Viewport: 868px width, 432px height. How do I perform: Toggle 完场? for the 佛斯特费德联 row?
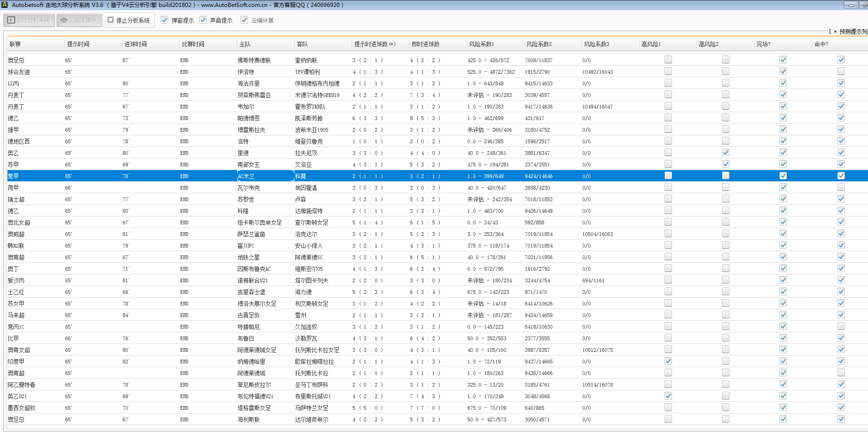coord(783,60)
